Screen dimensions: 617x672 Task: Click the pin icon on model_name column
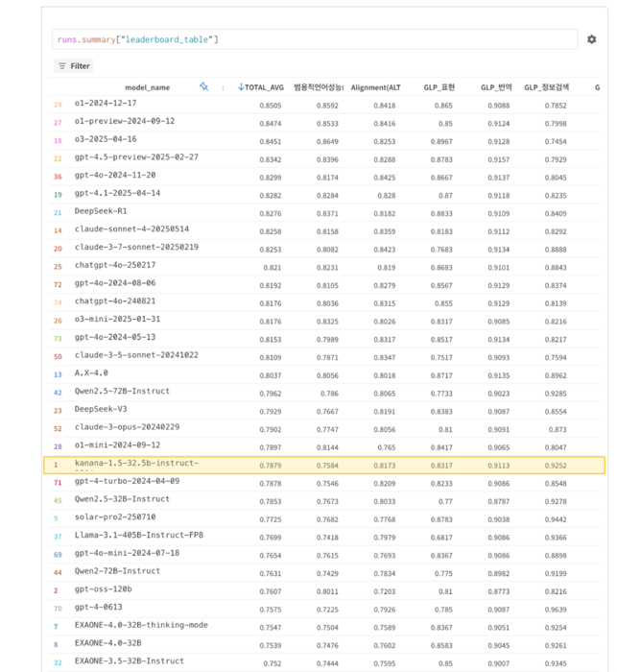[203, 86]
